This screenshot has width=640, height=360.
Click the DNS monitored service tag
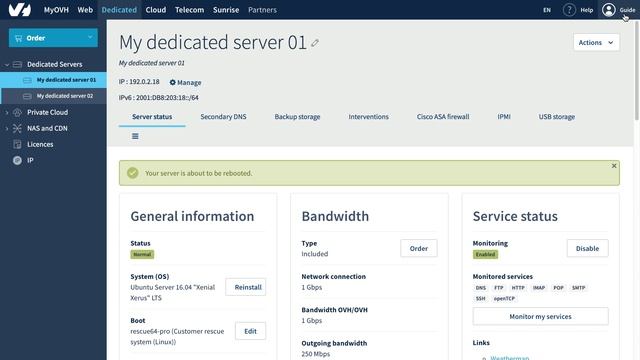pyautogui.click(x=481, y=288)
